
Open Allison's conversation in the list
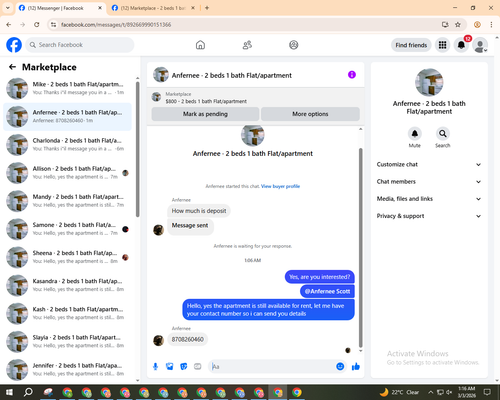[67, 173]
